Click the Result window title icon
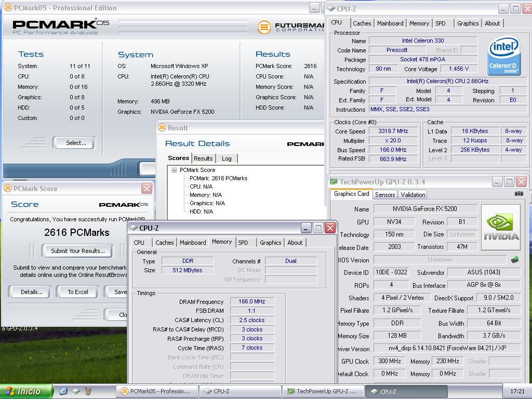Screen dimensions: 532x399 (162, 128)
